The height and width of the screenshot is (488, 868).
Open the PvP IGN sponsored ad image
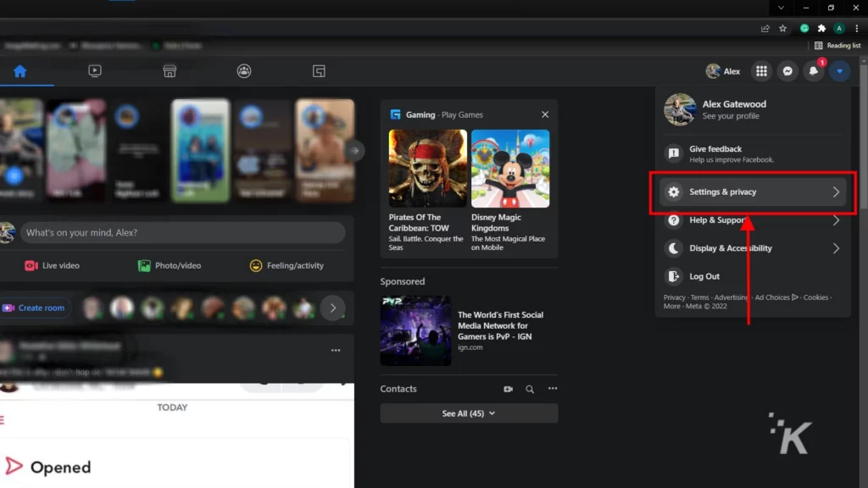coord(415,330)
